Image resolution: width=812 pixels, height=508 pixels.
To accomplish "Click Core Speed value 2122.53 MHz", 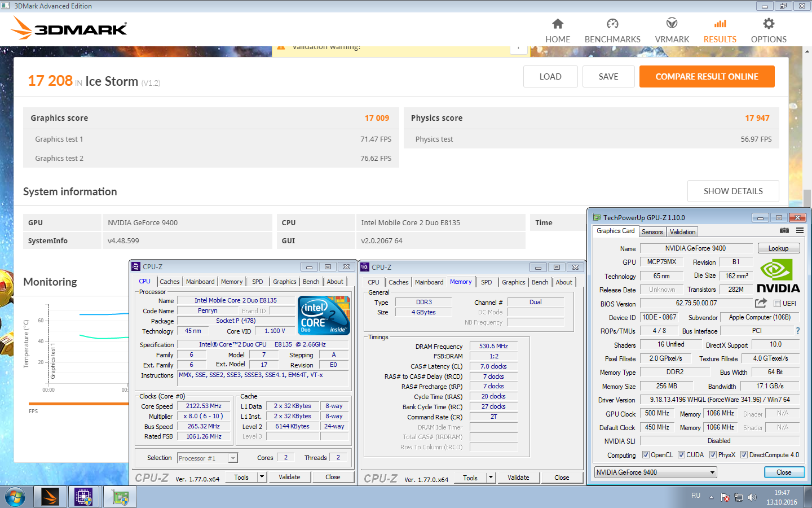I will [204, 406].
